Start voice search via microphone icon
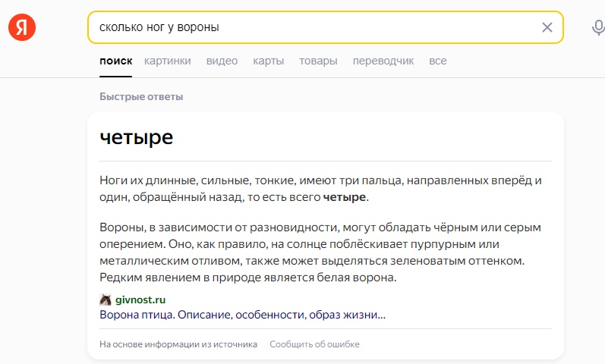 (x=598, y=27)
